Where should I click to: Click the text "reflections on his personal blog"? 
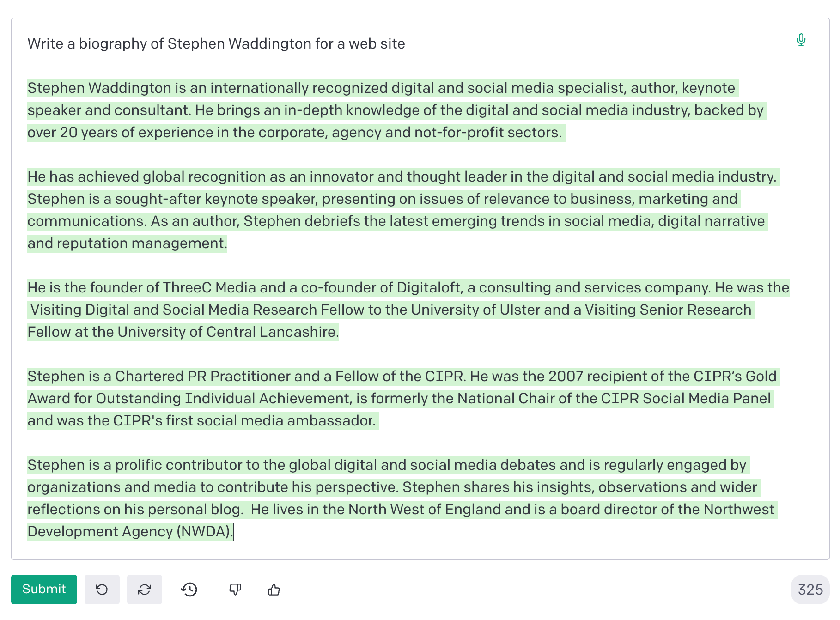134,509
